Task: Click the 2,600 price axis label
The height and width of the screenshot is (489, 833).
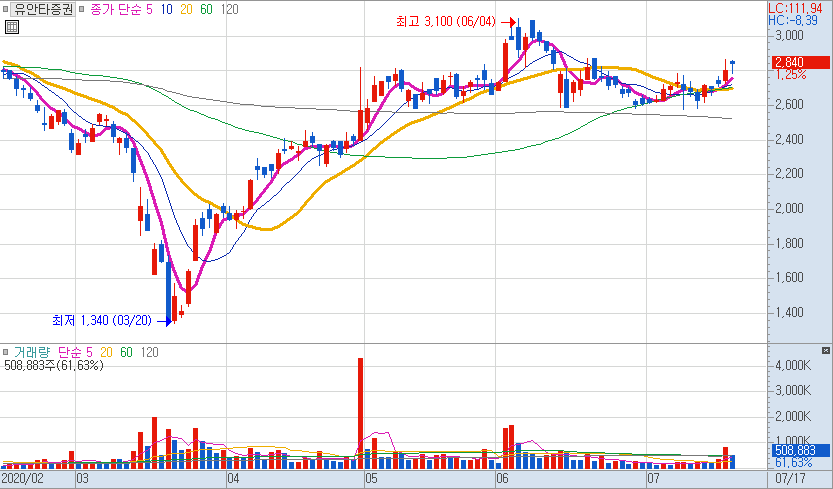Action: point(788,104)
